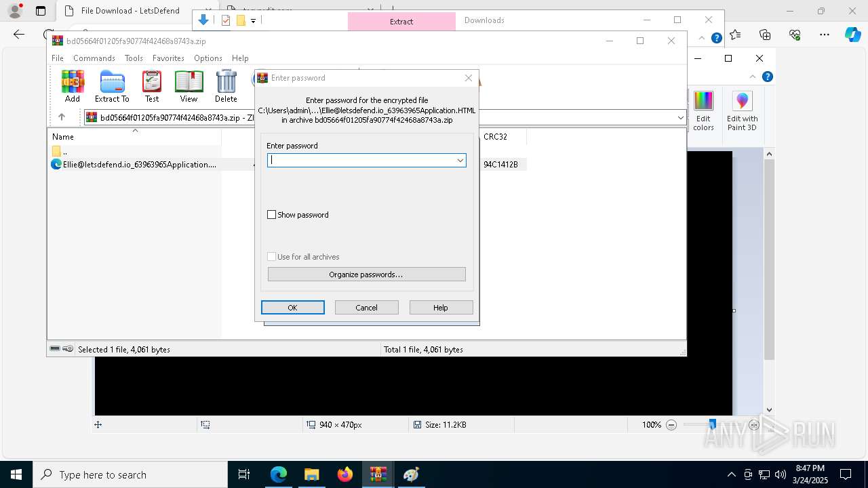Open the Favorites menu
Viewport: 868px width, 488px height.
coord(168,58)
